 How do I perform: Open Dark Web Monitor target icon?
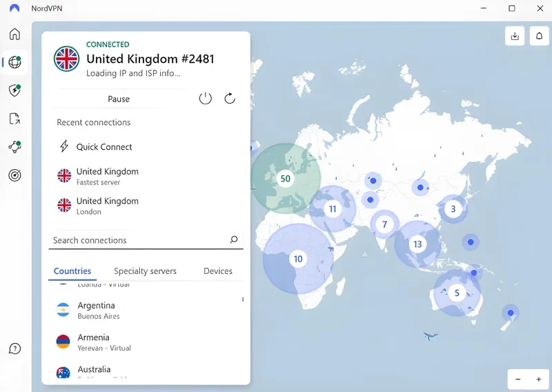(14, 175)
